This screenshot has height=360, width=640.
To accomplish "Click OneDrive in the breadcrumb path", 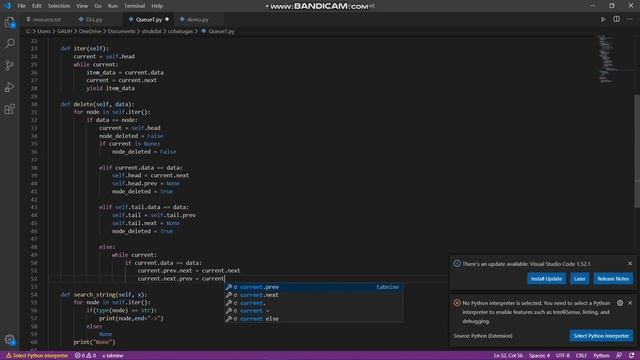I will coord(90,31).
